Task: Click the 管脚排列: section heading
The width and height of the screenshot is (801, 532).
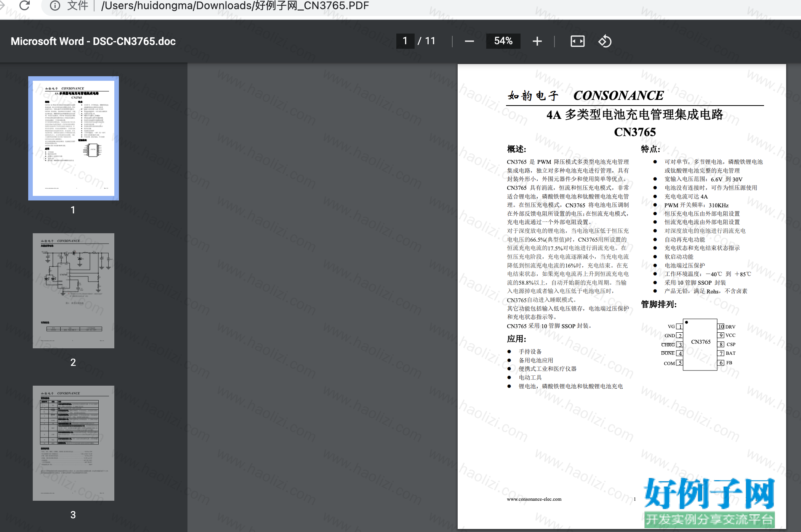Action: coord(659,304)
